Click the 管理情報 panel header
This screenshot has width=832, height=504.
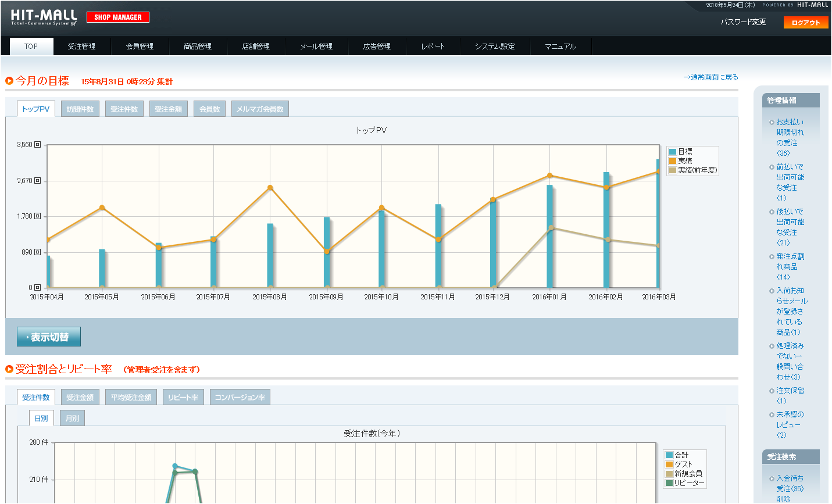tap(791, 101)
